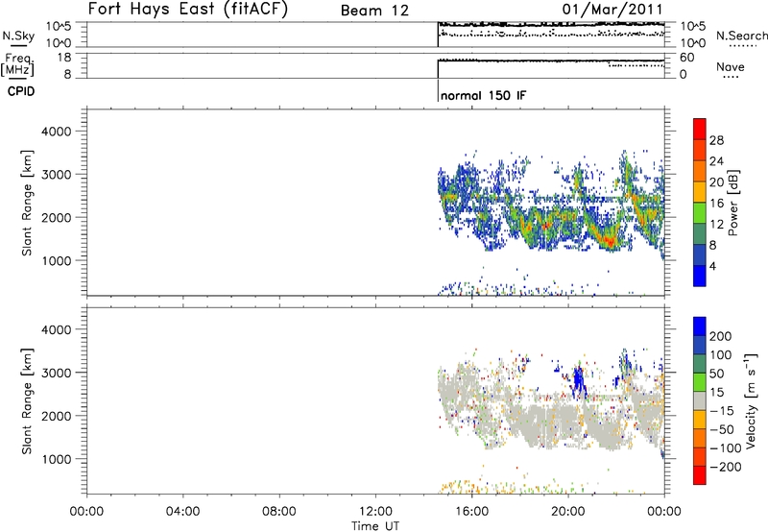The width and height of the screenshot is (768, 532).
Task: Click the blue velocity patch near 20:30
Action: coord(579,380)
